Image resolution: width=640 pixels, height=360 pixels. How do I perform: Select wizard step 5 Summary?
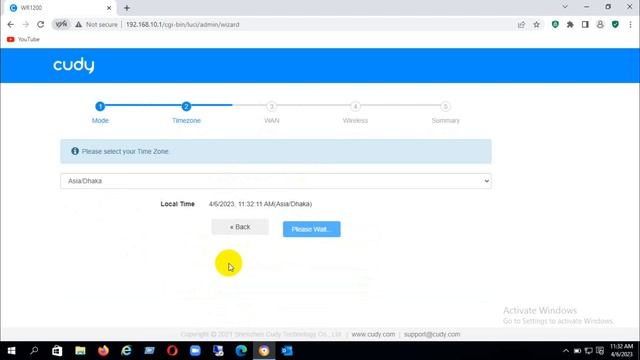(x=445, y=107)
